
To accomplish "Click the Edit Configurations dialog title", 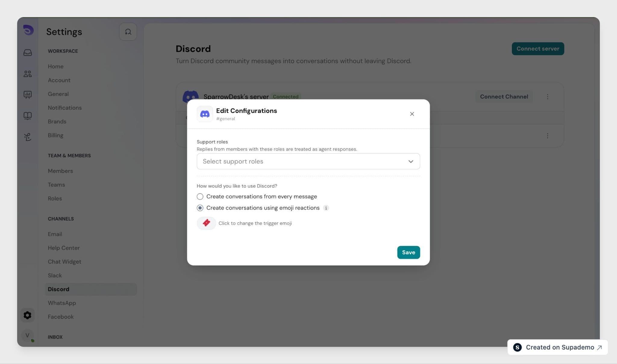I will 246,111.
